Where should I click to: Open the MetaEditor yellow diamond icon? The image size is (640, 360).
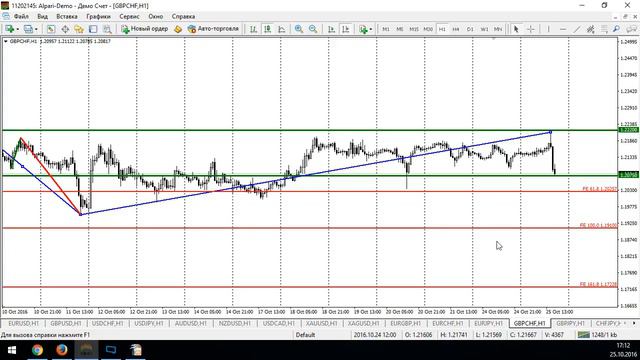[178, 29]
